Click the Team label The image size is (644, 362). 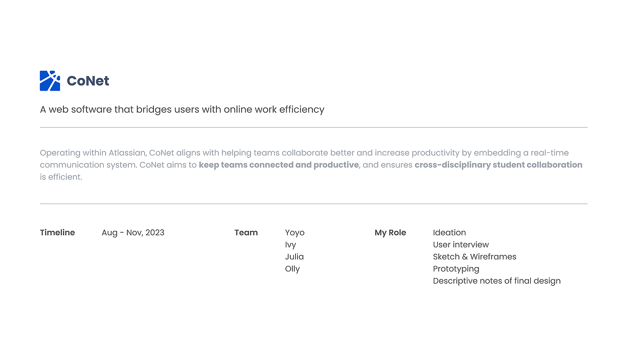246,233
